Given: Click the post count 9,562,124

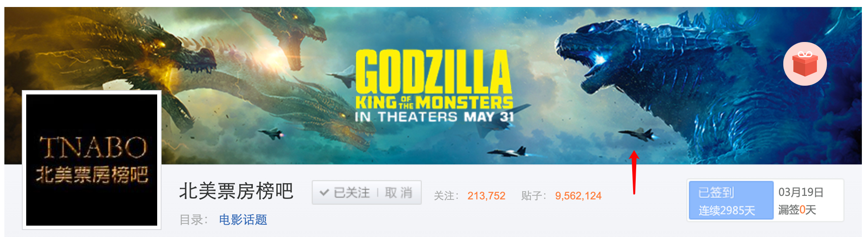Looking at the screenshot, I should pos(578,195).
